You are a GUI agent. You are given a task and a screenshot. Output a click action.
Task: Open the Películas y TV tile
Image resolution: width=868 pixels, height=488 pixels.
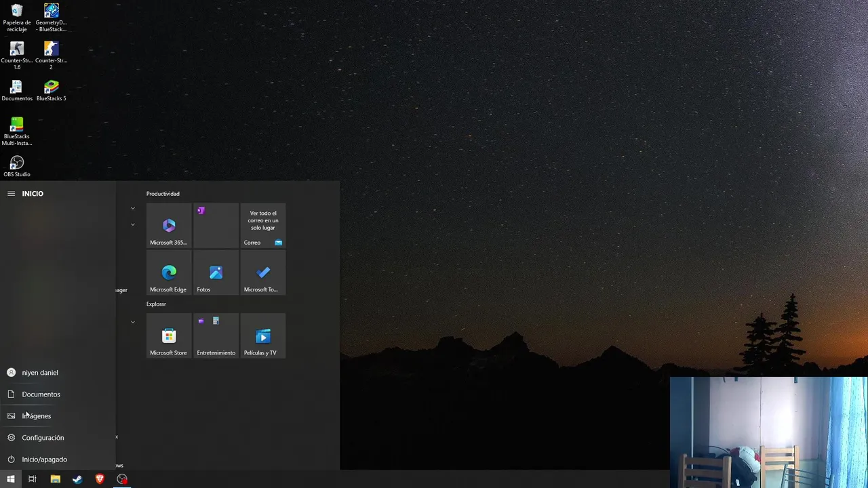[263, 335]
